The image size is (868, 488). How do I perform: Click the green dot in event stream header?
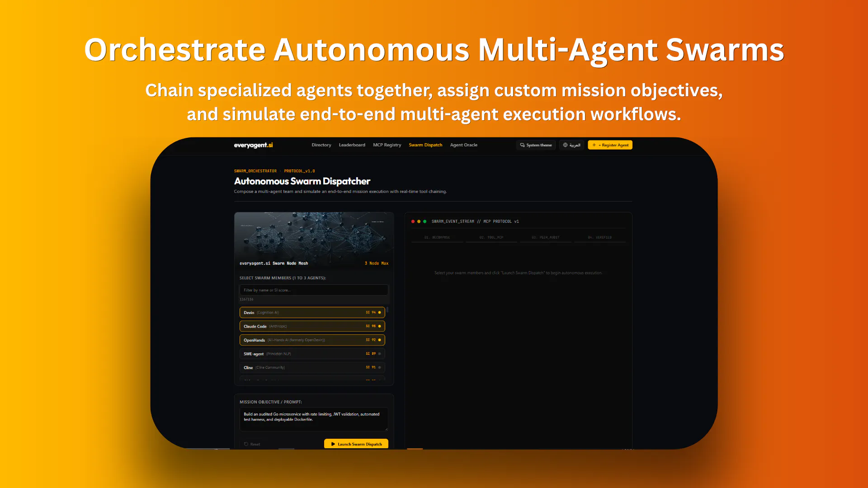point(425,221)
